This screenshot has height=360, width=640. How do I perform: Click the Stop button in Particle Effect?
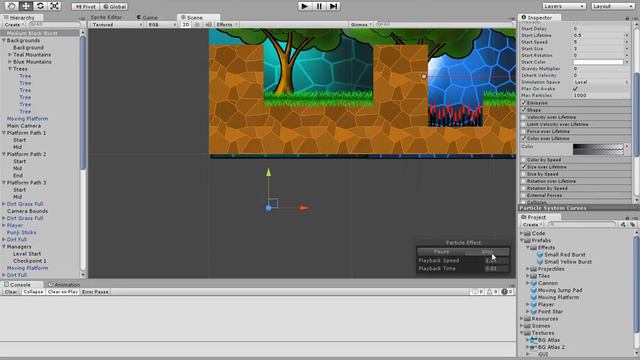coord(487,252)
